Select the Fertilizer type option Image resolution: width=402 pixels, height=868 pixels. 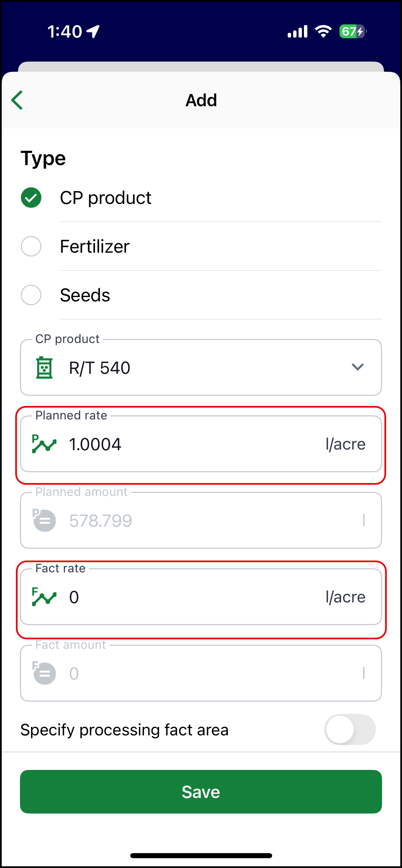click(31, 246)
